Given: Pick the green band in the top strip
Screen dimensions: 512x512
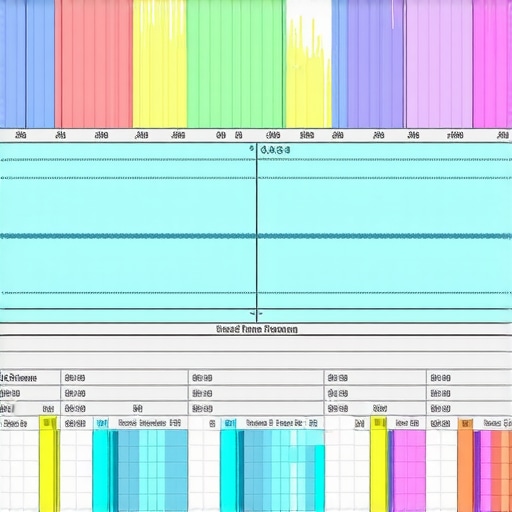Looking at the screenshot, I should pyautogui.click(x=235, y=63).
